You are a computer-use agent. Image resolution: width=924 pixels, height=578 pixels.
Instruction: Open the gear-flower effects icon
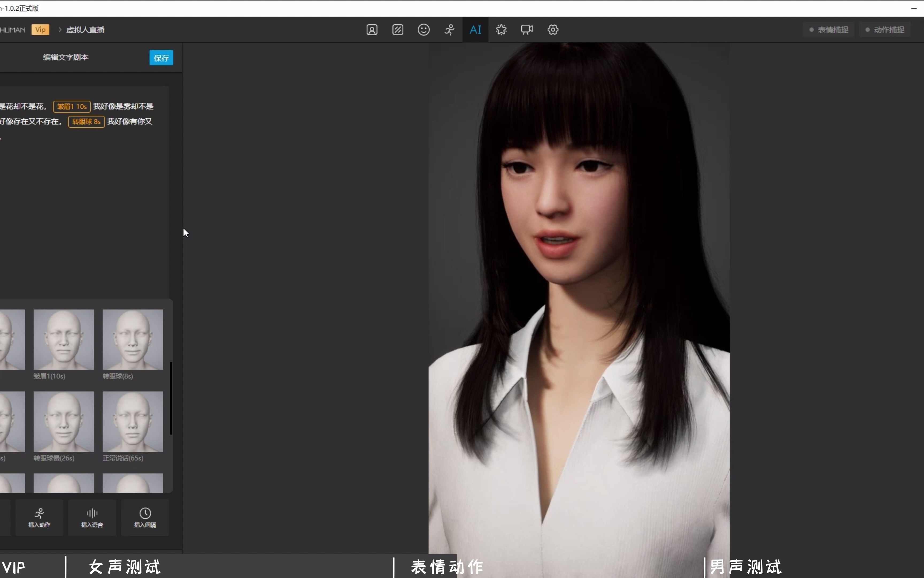[501, 30]
